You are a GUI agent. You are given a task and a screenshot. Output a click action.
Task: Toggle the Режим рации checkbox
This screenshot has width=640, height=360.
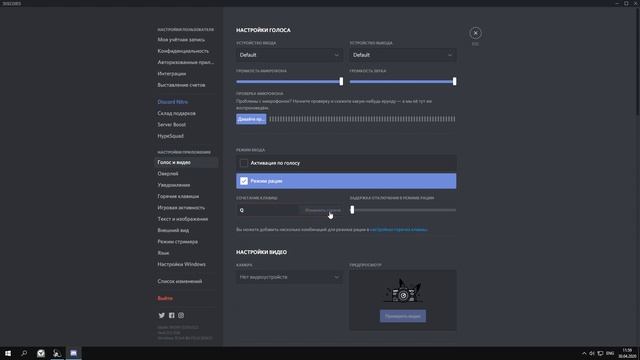click(x=244, y=181)
